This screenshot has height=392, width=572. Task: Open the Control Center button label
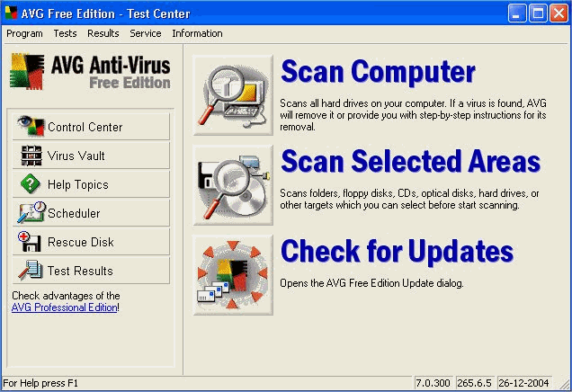(85, 127)
